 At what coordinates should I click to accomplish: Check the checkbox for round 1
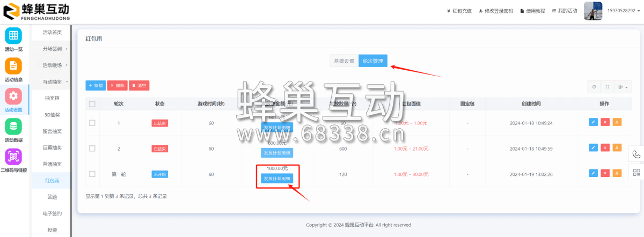coord(92,123)
